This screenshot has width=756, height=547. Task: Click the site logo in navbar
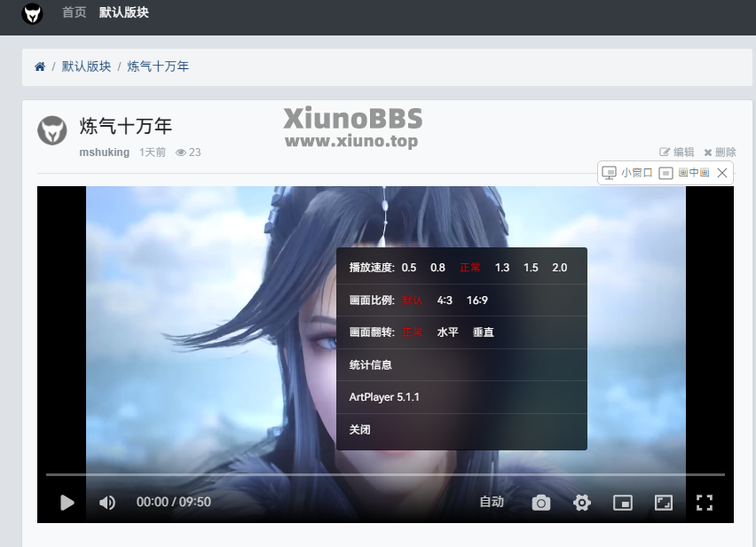pyautogui.click(x=32, y=13)
